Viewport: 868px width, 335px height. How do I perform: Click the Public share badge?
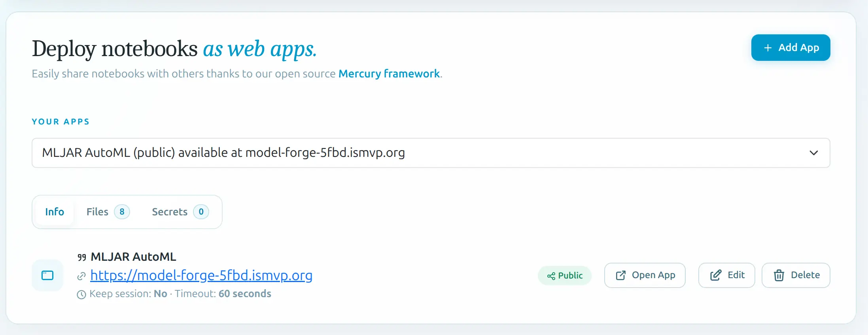pos(565,276)
